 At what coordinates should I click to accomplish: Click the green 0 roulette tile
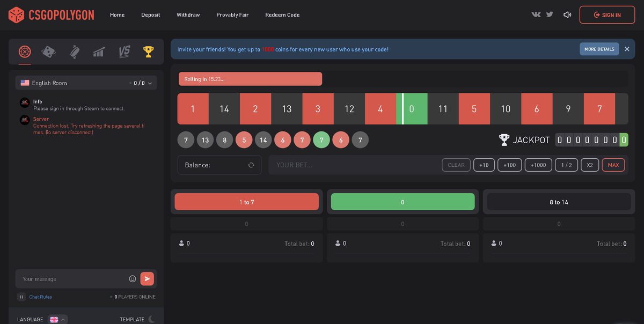tap(412, 109)
